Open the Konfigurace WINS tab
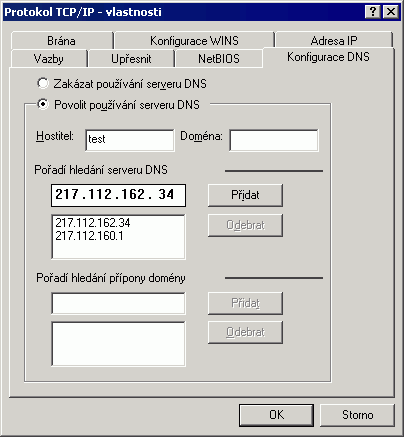Image resolution: width=404 pixels, height=437 pixels. 194,41
